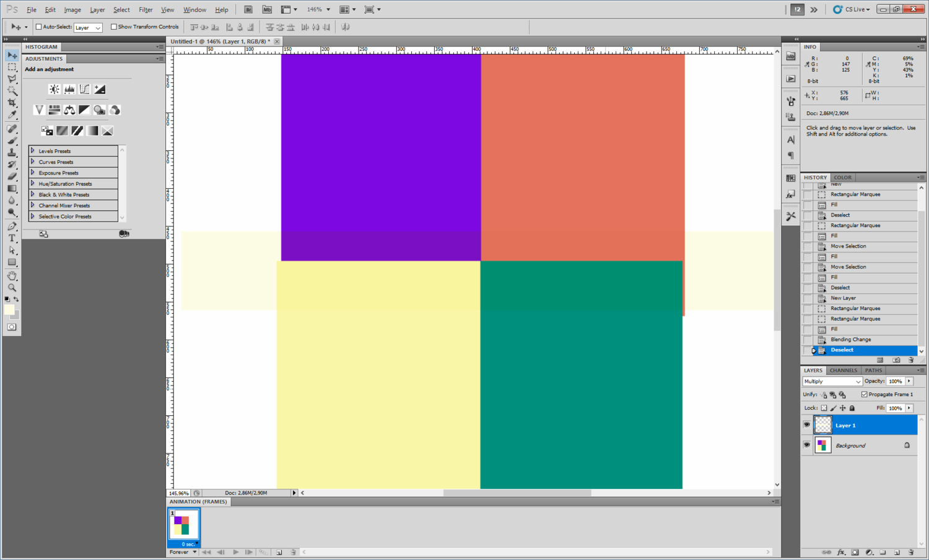Expand Hue/Saturation Presets
The image size is (929, 560).
coord(33,183)
